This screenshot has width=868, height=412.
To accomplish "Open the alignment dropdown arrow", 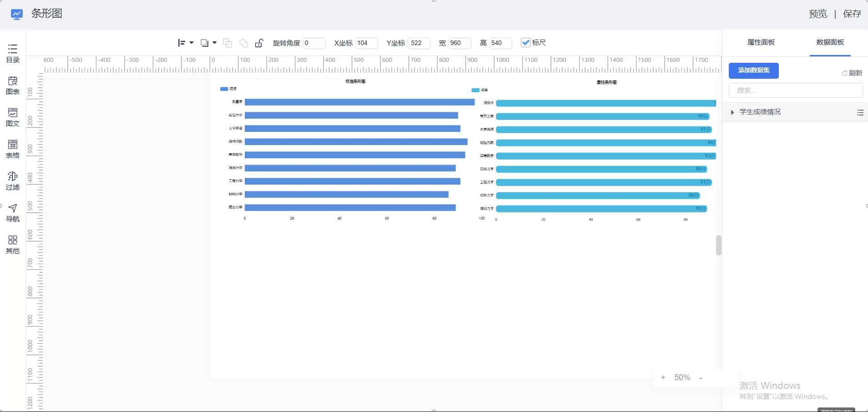I will pos(192,43).
